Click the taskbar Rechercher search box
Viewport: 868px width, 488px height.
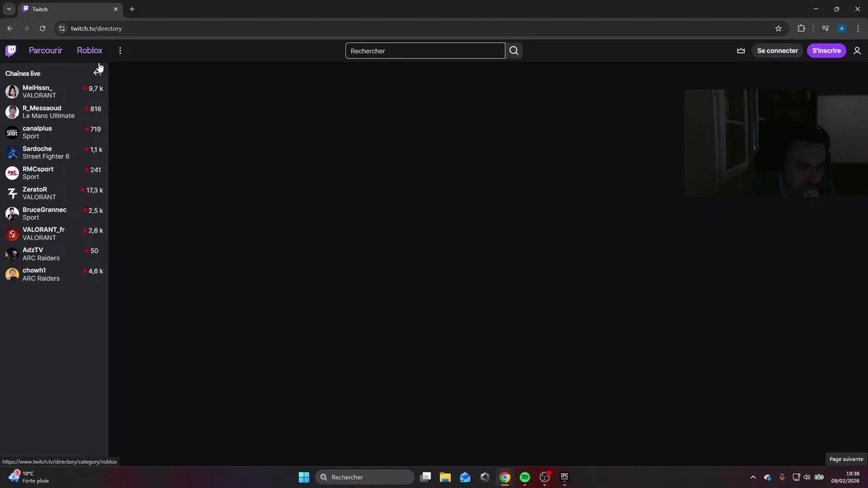coord(365,477)
